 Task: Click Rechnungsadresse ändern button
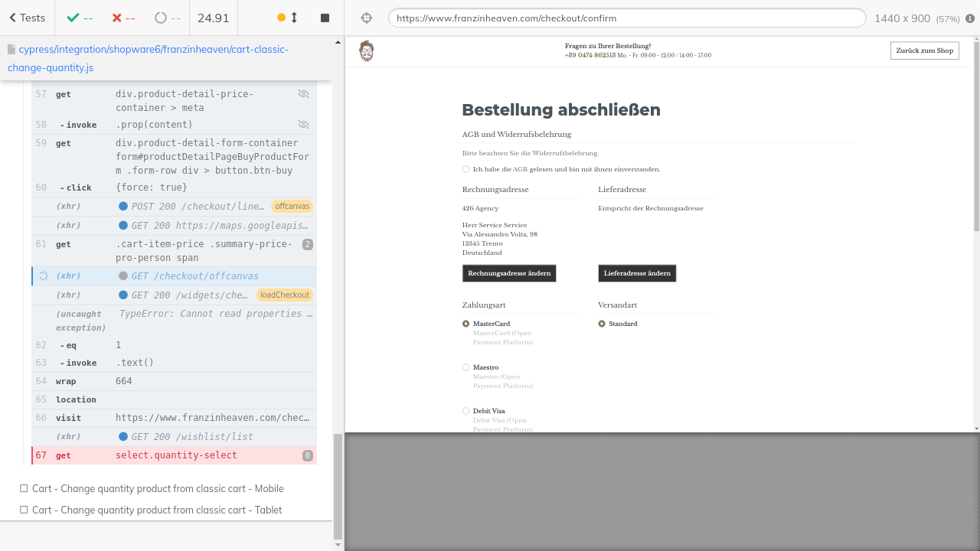pyautogui.click(x=509, y=273)
